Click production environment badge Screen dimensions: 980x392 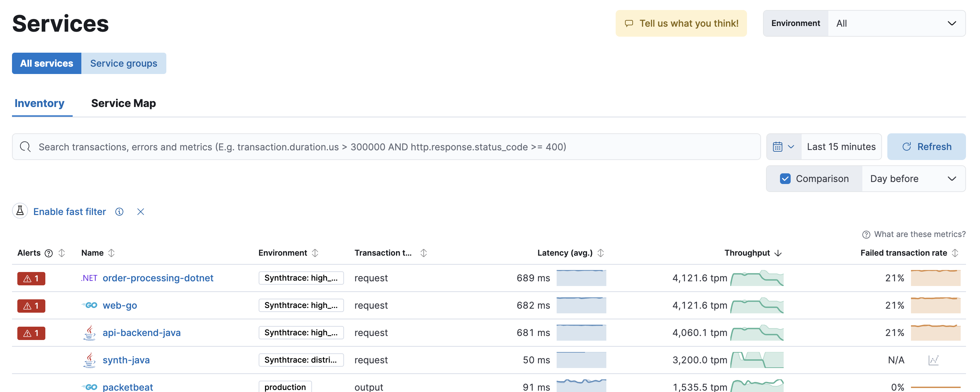(x=285, y=387)
